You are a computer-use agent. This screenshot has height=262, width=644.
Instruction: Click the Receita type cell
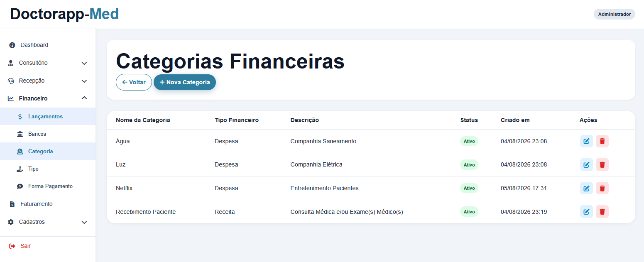point(225,212)
